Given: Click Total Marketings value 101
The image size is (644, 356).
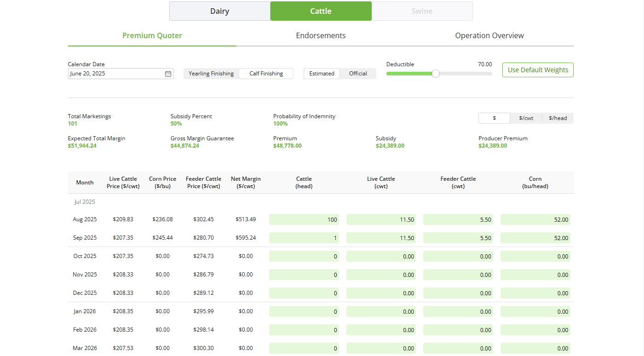Looking at the screenshot, I should [73, 124].
